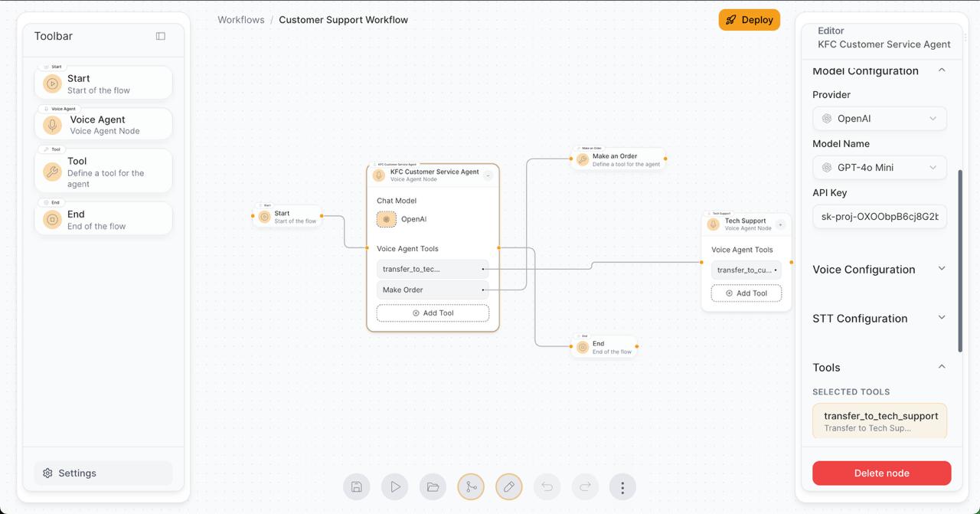
Task: Click the redo arrow icon
Action: [585, 486]
